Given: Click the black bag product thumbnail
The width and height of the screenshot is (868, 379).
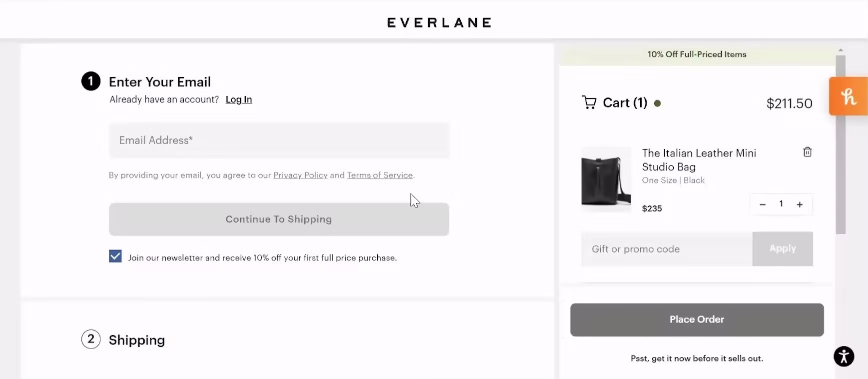Looking at the screenshot, I should (x=606, y=180).
